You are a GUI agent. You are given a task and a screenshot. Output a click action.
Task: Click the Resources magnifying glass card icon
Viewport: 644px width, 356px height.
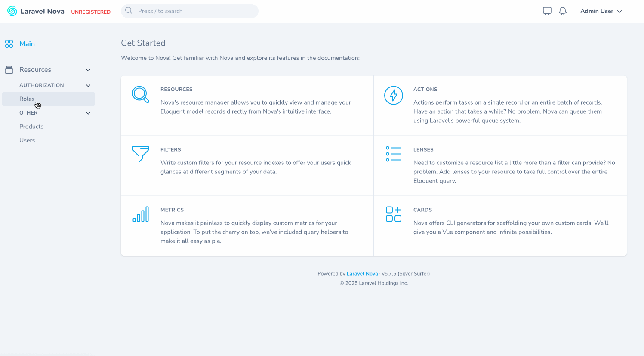coord(141,95)
